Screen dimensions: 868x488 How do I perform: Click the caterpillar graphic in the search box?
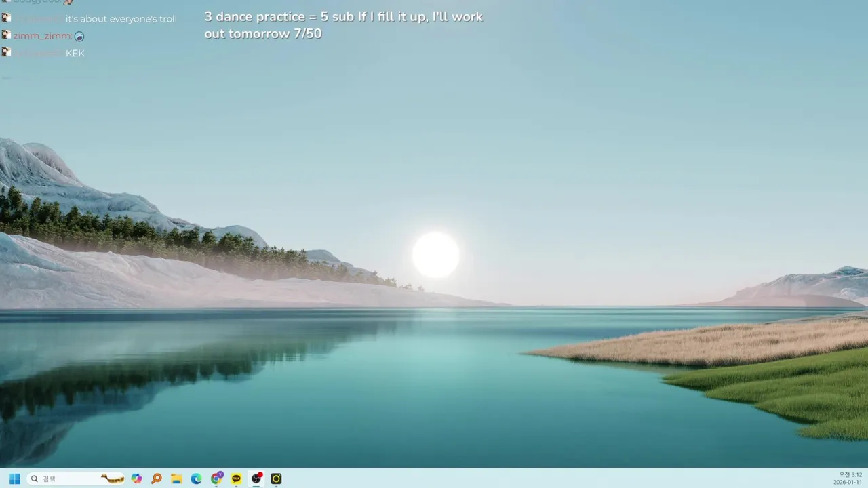coord(113,479)
